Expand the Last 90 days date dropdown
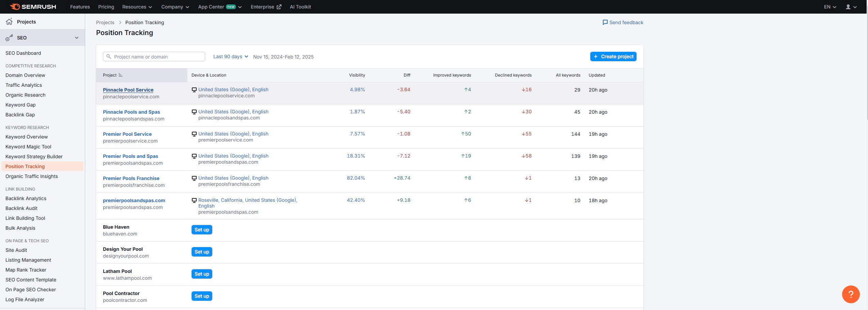 click(230, 57)
